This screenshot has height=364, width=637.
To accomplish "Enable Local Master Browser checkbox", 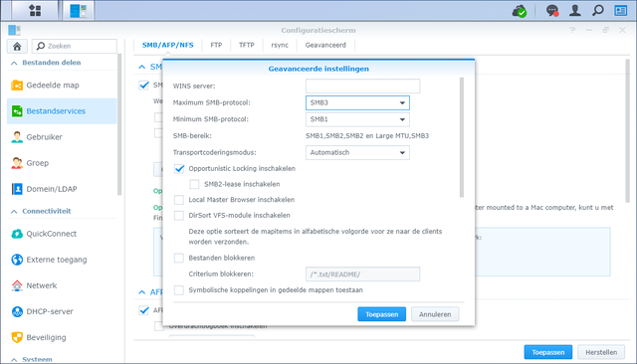I will pyautogui.click(x=179, y=200).
